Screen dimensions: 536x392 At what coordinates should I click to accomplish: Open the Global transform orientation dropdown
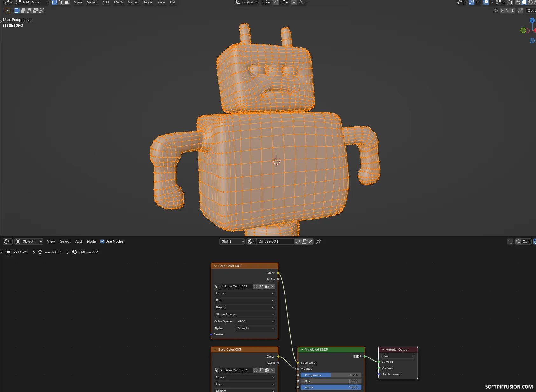247,2
